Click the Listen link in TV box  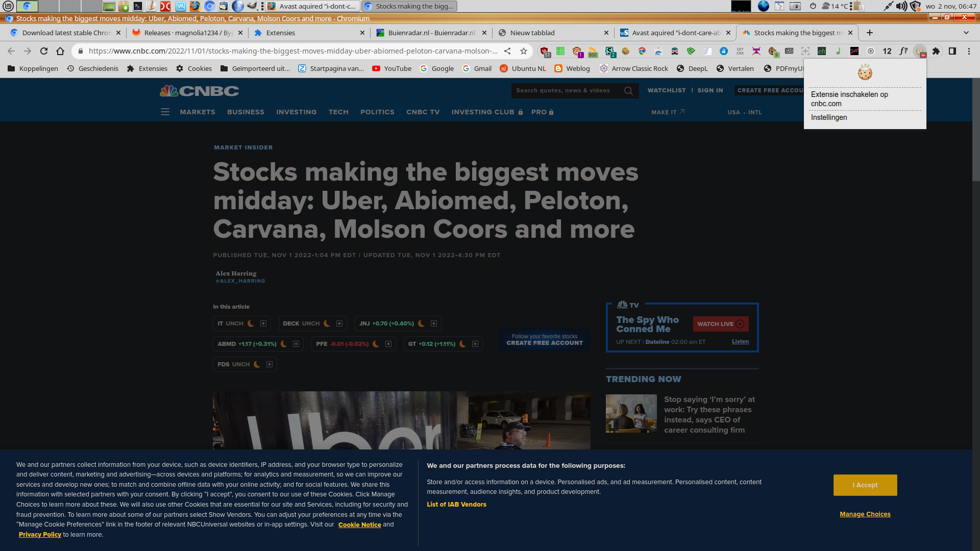[x=740, y=342]
